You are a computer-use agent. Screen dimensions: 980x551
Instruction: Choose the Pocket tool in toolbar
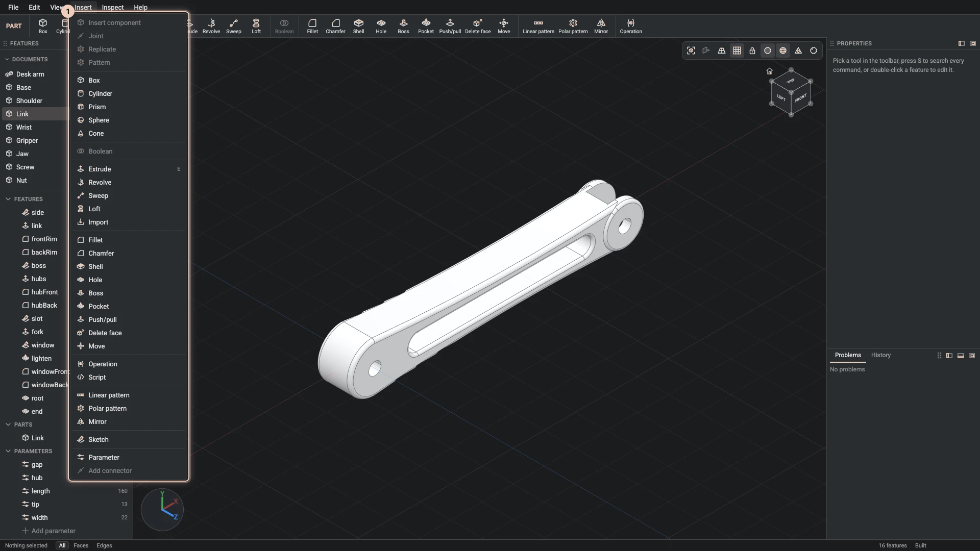pos(426,26)
